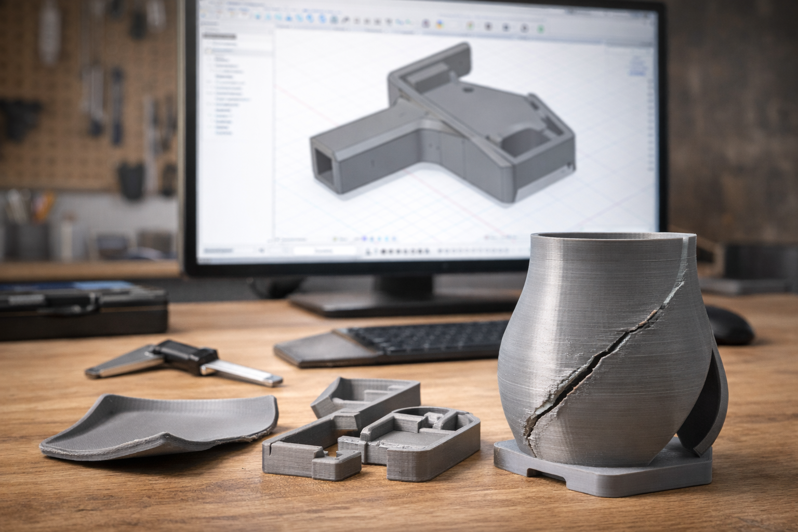Screen dimensions: 798x532
Task: Toggle visibility of the last browser tree item
Action: tap(213, 134)
